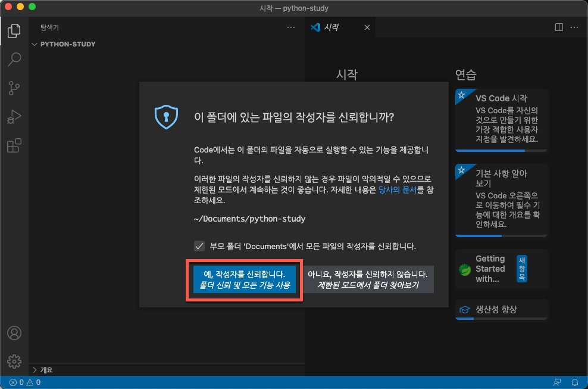Click the progress bar under VS Code 시작
This screenshot has width=588, height=389.
(x=501, y=151)
